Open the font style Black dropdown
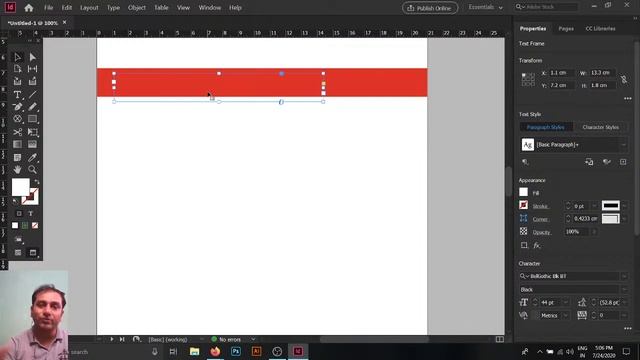 (x=624, y=289)
